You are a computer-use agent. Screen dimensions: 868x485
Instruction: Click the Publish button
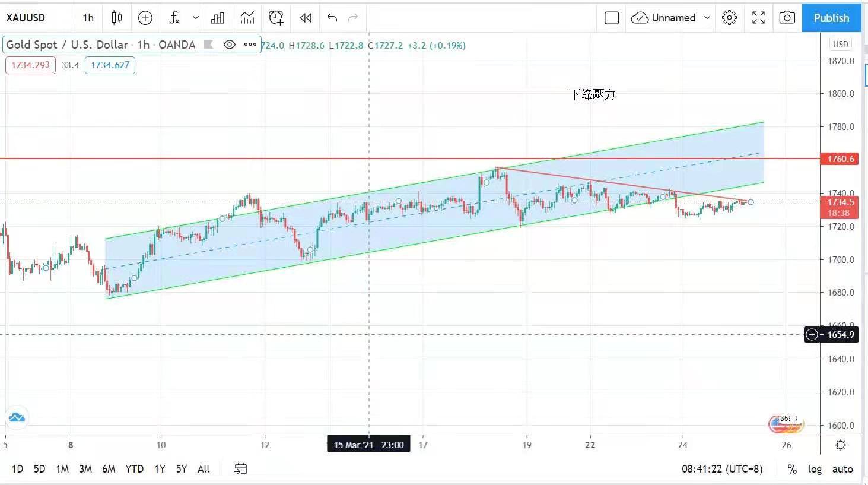[831, 18]
